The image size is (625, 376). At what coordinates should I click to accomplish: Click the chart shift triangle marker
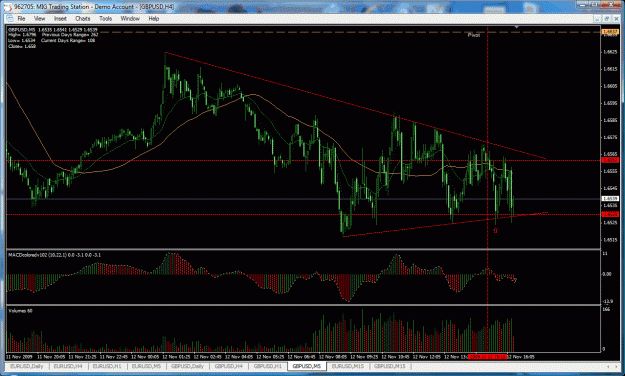pyautogui.click(x=517, y=27)
